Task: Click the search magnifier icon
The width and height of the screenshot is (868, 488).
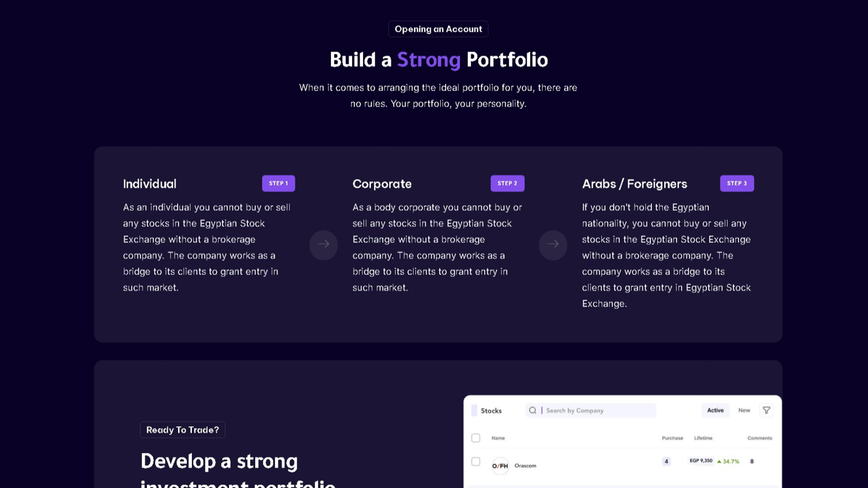Action: 533,410
